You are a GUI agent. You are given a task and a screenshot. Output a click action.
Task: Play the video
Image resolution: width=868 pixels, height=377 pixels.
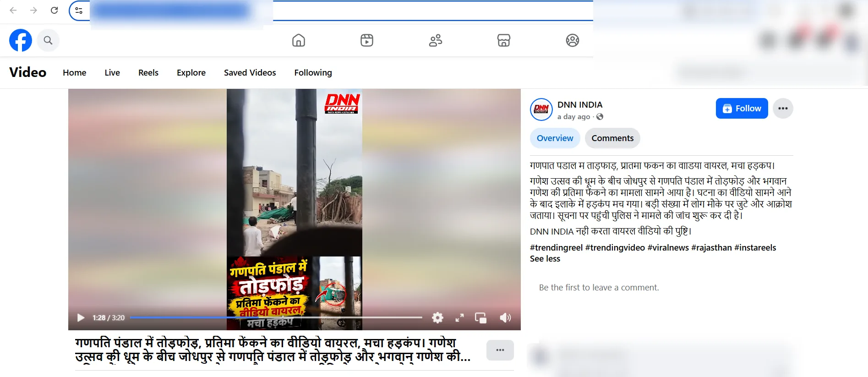tap(81, 318)
